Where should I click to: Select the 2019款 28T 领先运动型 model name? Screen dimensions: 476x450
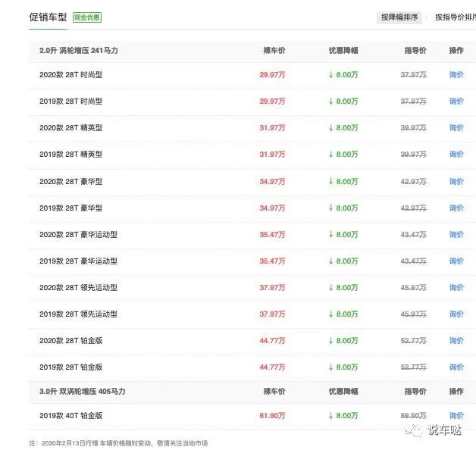click(78, 314)
